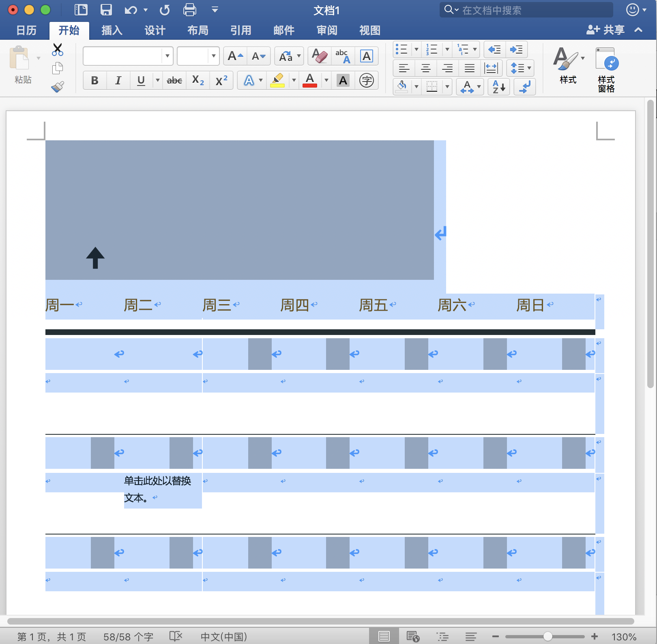This screenshot has width=657, height=644.
Task: Expand the bullet list arrow
Action: click(416, 49)
